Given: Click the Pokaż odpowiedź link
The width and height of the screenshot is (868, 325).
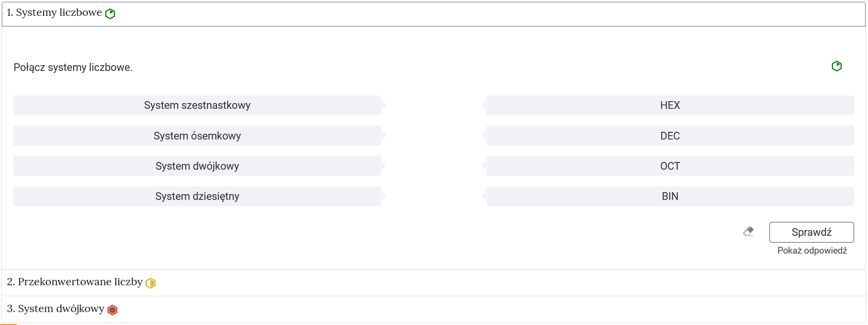Looking at the screenshot, I should click(812, 251).
